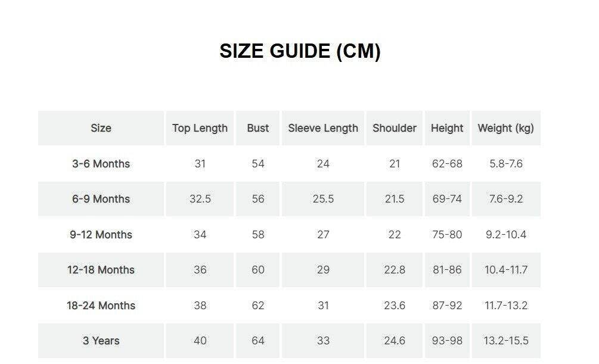This screenshot has width=599, height=364.
Task: Click the Shoulder column header
Action: pos(395,128)
